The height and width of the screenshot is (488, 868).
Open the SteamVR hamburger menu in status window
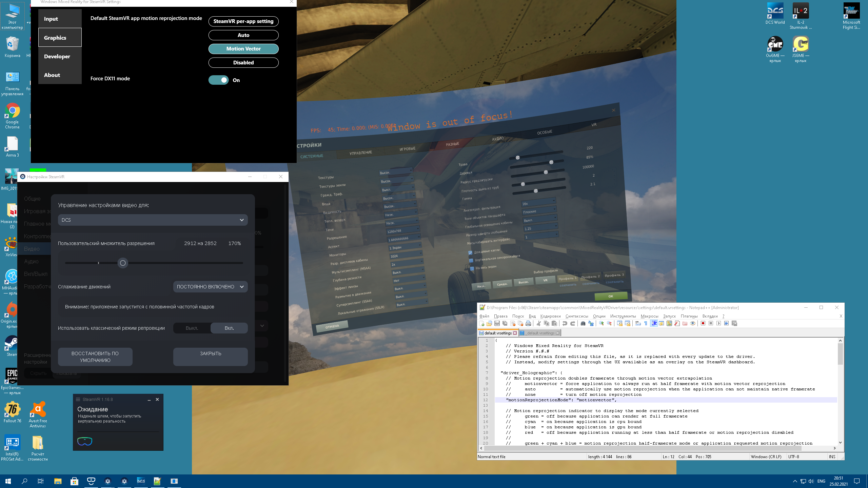tap(78, 399)
